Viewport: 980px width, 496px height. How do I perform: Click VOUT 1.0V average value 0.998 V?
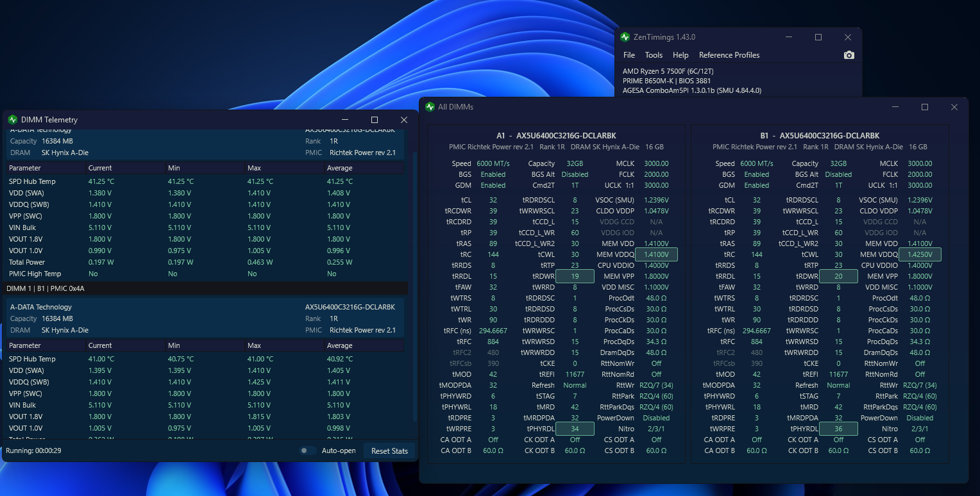pos(338,428)
